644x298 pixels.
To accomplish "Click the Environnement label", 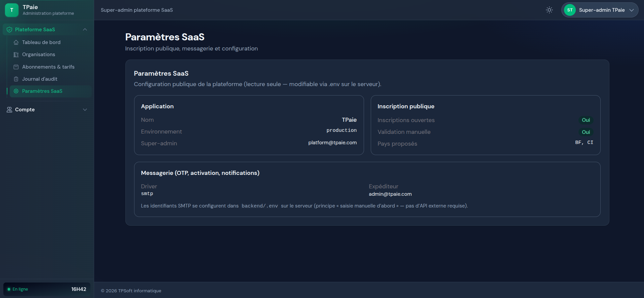I will click(x=161, y=132).
